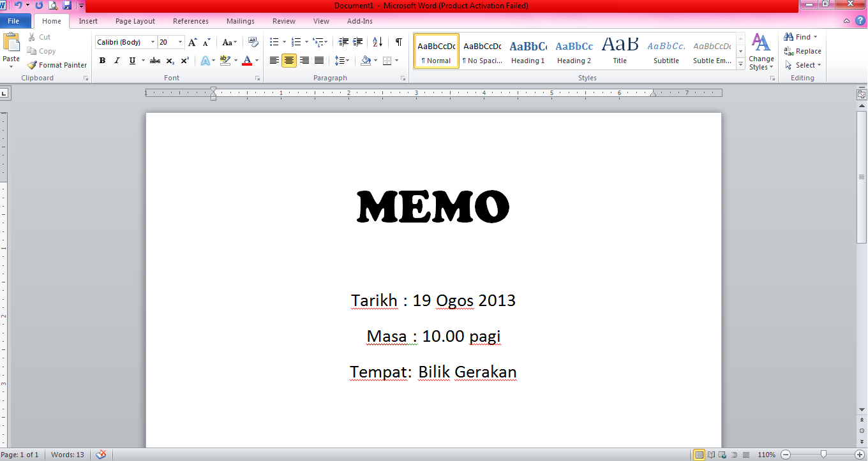Click the zoom out minus button
The width and height of the screenshot is (868, 461).
786,455
